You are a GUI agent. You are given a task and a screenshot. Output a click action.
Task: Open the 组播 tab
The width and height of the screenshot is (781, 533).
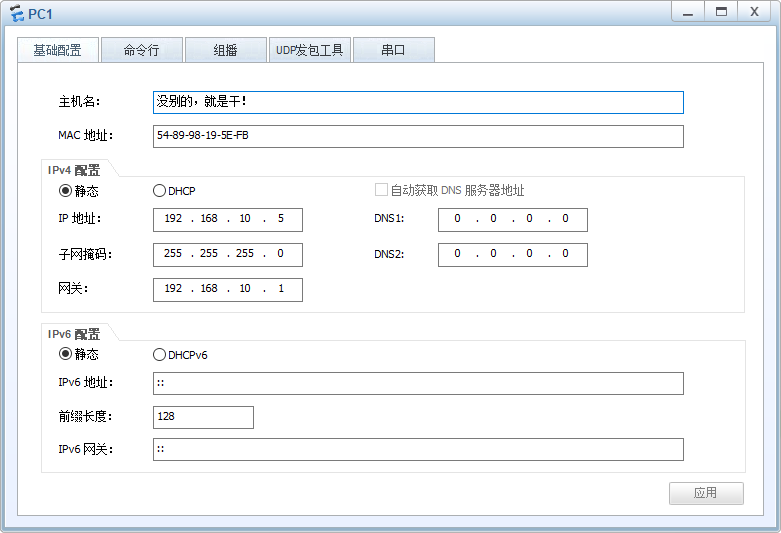[226, 50]
